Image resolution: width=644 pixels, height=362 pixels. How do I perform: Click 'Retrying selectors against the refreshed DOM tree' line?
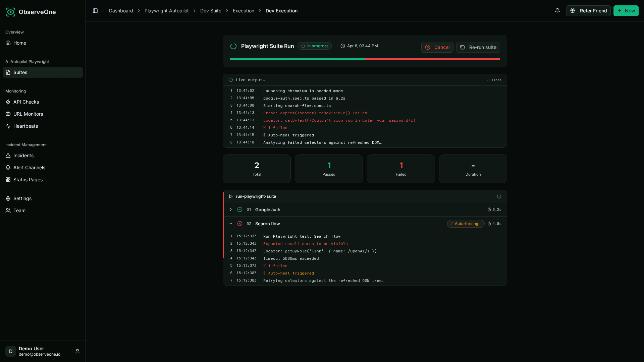(x=324, y=281)
